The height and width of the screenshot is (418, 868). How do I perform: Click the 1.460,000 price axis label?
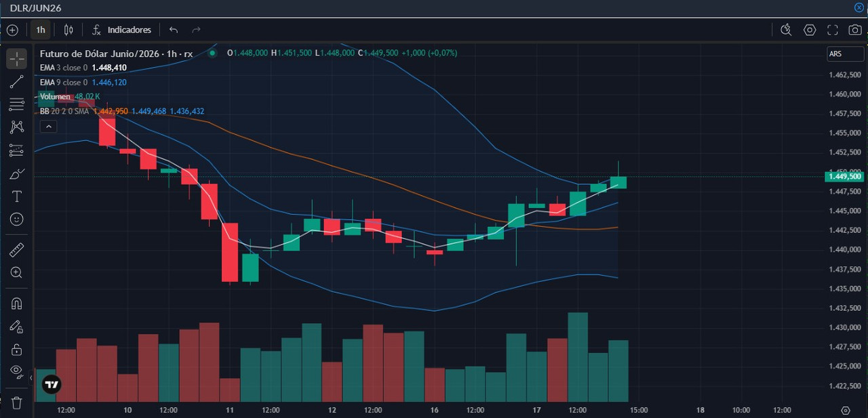tap(844, 94)
